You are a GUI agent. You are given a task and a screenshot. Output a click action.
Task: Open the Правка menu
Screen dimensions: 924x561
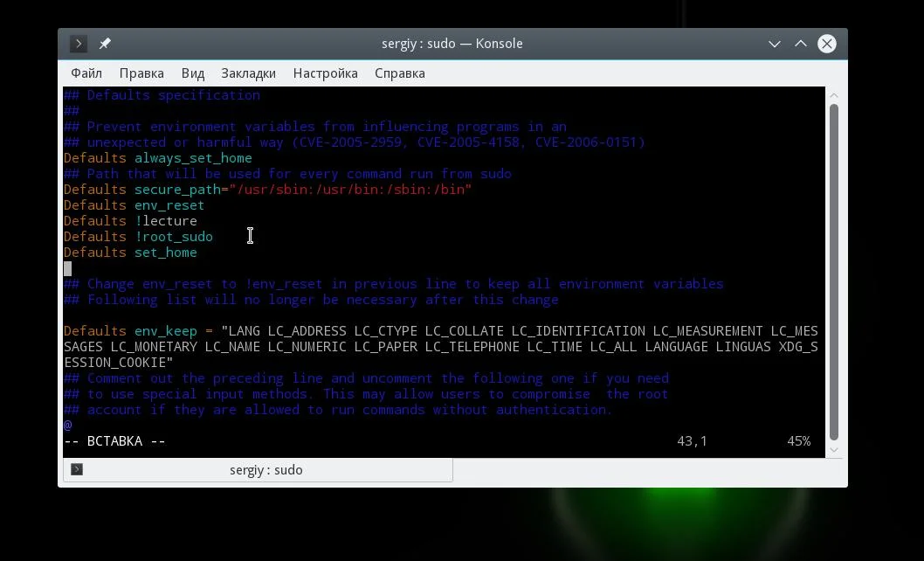(141, 73)
